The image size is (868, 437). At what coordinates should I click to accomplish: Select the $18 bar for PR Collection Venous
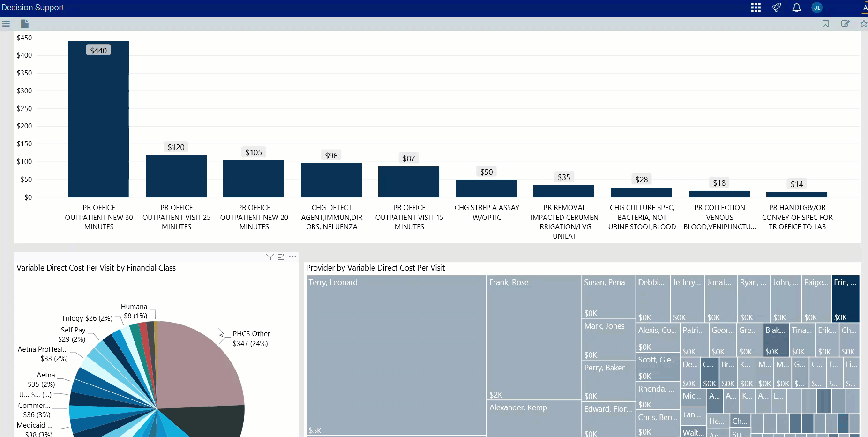click(719, 194)
